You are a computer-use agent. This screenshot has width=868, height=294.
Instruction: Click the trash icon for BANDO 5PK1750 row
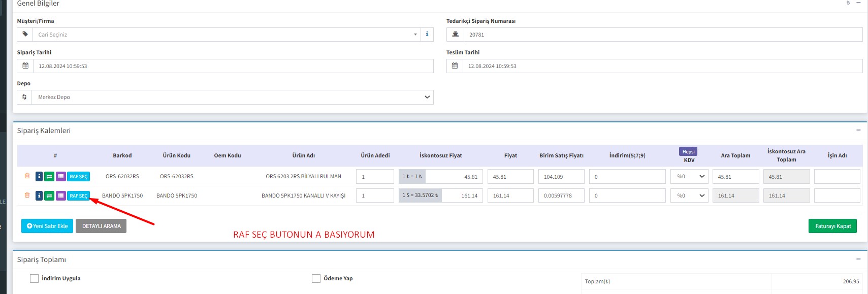coord(27,195)
